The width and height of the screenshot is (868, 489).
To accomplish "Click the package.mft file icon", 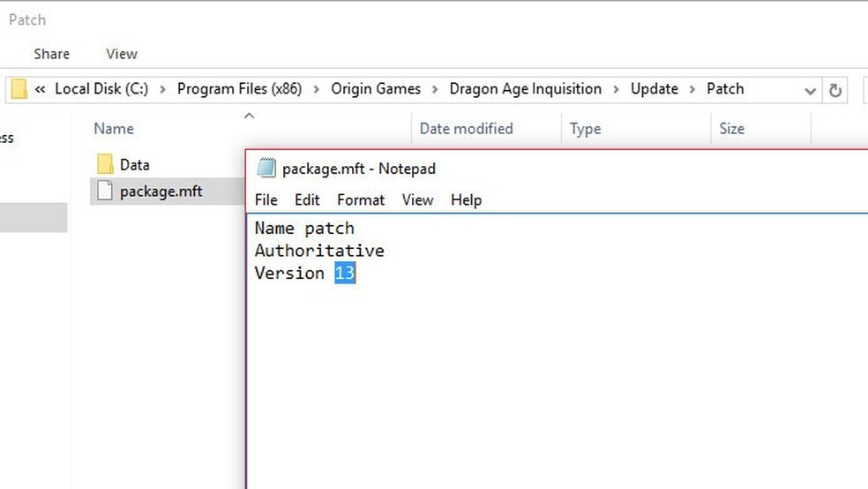I will click(105, 191).
